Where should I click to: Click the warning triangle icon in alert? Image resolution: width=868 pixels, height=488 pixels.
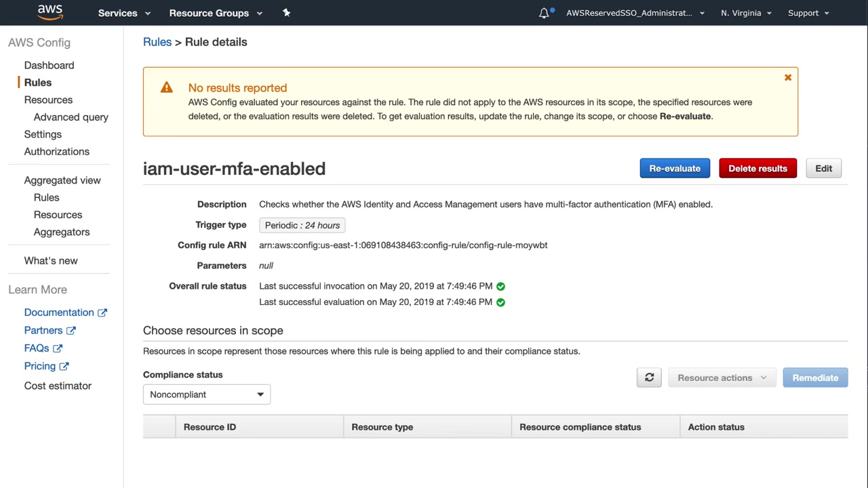(167, 87)
